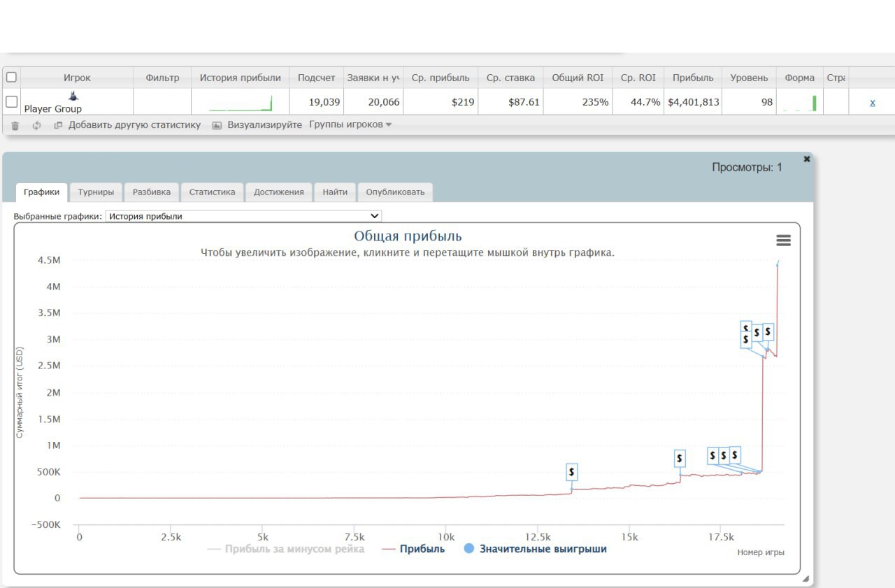Click the Player Group avatar icon
This screenshot has width=895, height=588.
point(73,96)
